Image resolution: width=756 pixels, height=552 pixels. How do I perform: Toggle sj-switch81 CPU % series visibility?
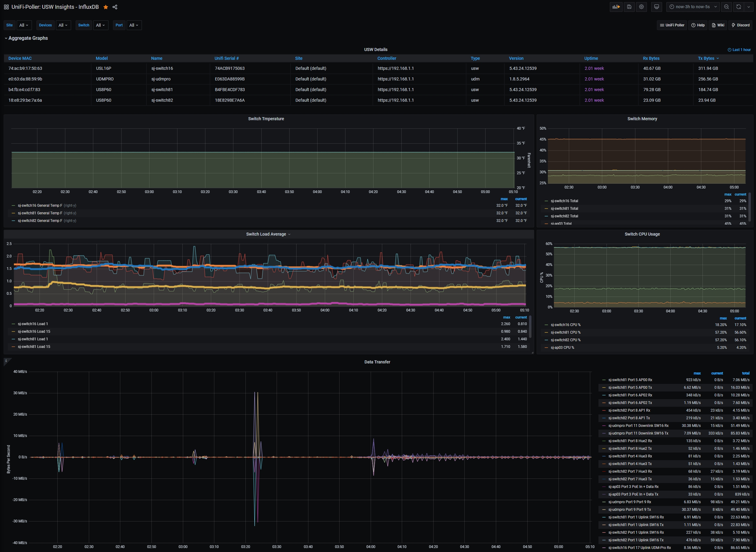pyautogui.click(x=565, y=332)
